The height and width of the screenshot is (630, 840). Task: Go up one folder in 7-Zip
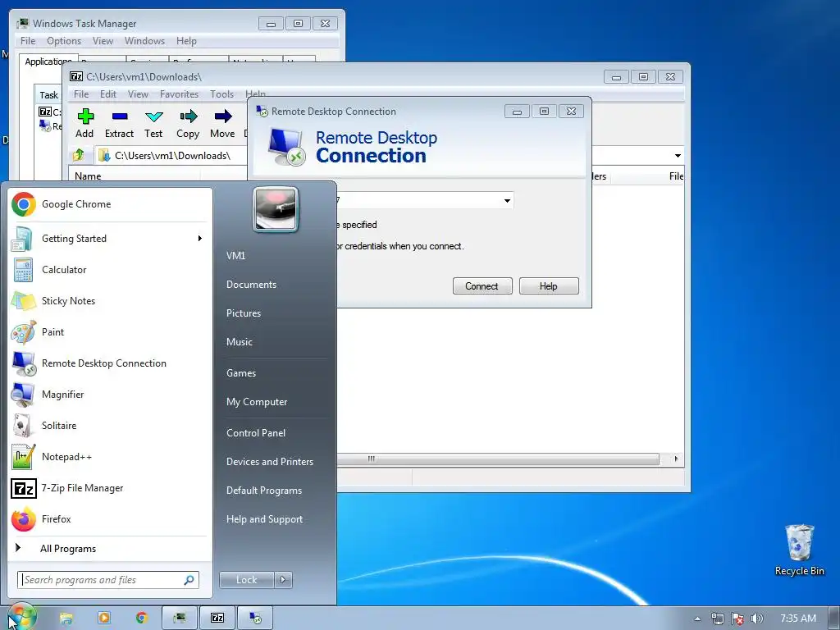(x=79, y=155)
